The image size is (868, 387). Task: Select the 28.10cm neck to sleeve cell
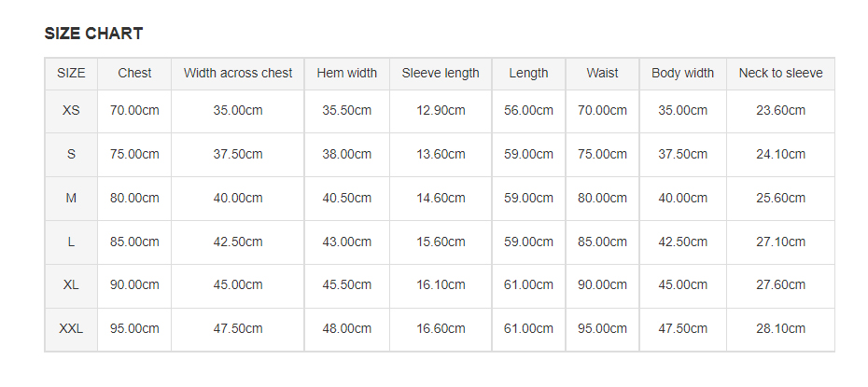[780, 329]
